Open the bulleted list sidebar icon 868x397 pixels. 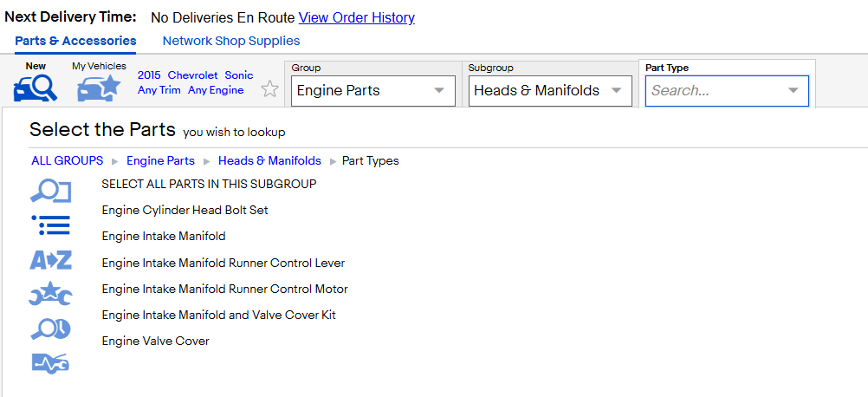point(50,225)
